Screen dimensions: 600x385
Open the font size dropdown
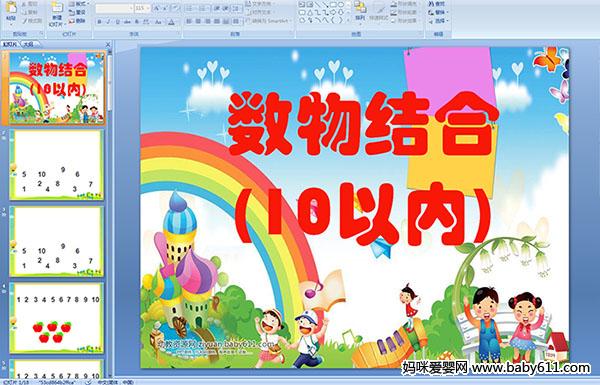pos(148,8)
